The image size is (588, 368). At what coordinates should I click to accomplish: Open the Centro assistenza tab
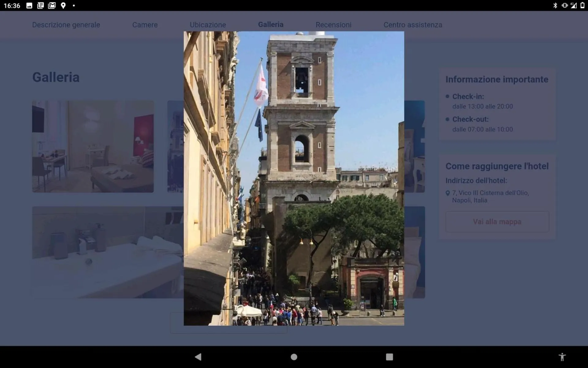click(413, 25)
